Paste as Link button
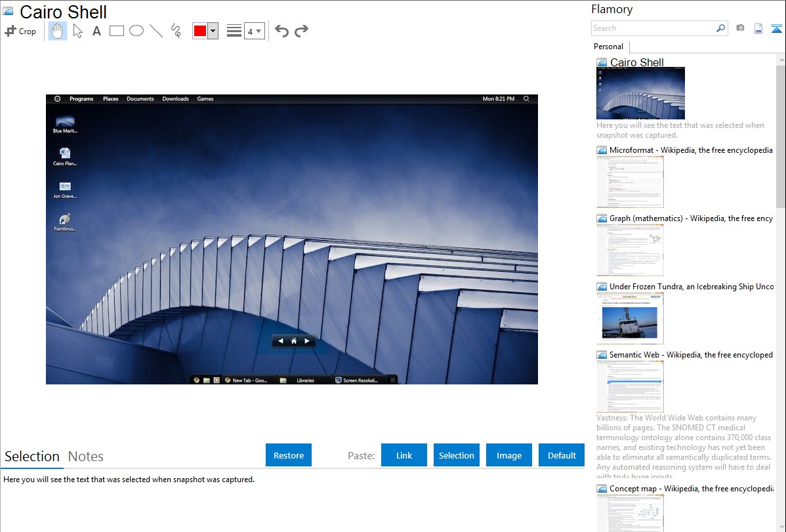Screen dimensions: 786x532 (404, 455)
